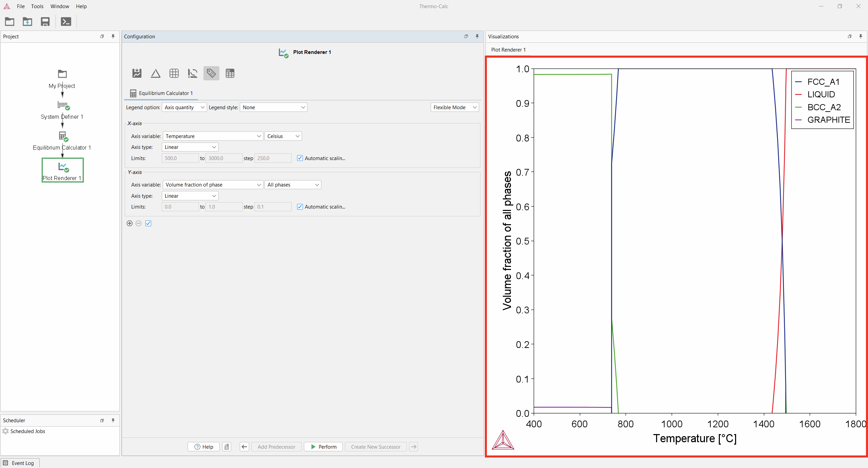Disable Automatic scaling for the Y-axis
Screen dimensions: 868x468
click(x=300, y=207)
